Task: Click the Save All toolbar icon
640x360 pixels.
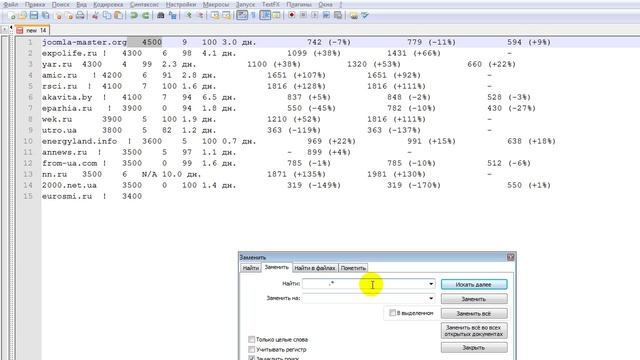Action: pyautogui.click(x=45, y=16)
